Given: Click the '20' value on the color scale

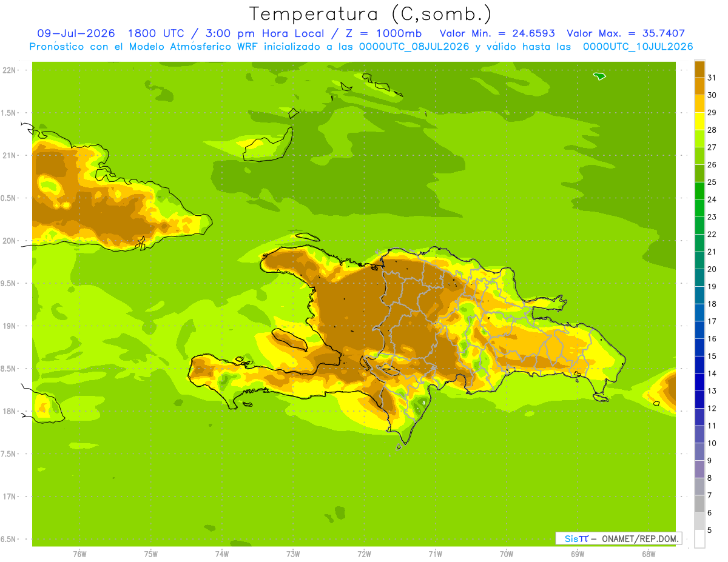Looking at the screenshot, I should click(x=712, y=269).
